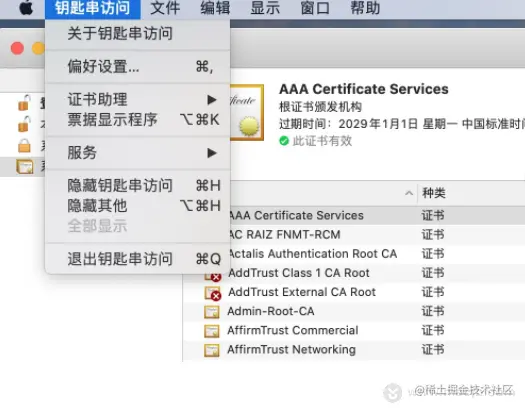This screenshot has height=408, width=525.
Task: Click the AddTrust Class 1 invalid certificate icon
Action: click(213, 277)
